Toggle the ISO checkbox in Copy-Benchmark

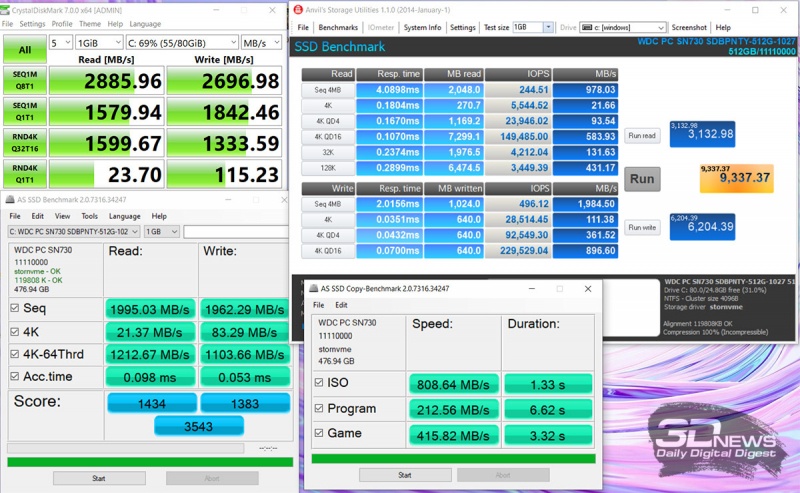coord(319,382)
